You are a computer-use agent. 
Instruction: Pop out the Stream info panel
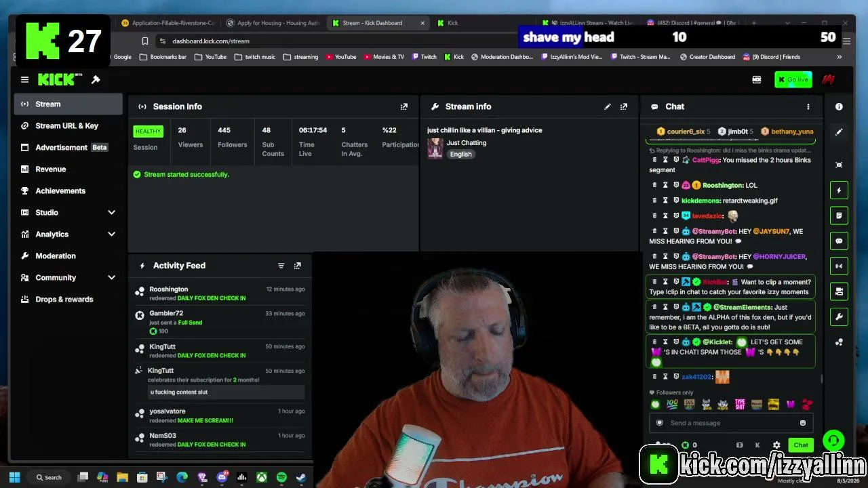tap(624, 106)
